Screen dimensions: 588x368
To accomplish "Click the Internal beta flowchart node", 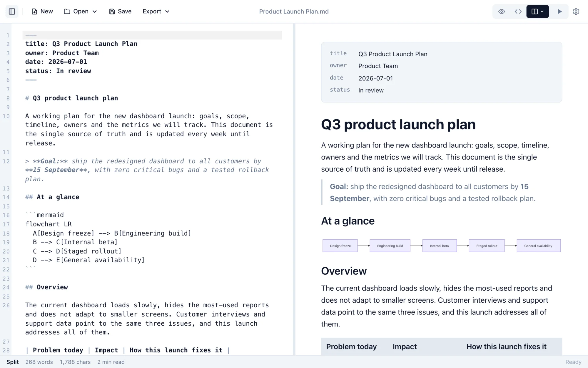I will (x=440, y=246).
